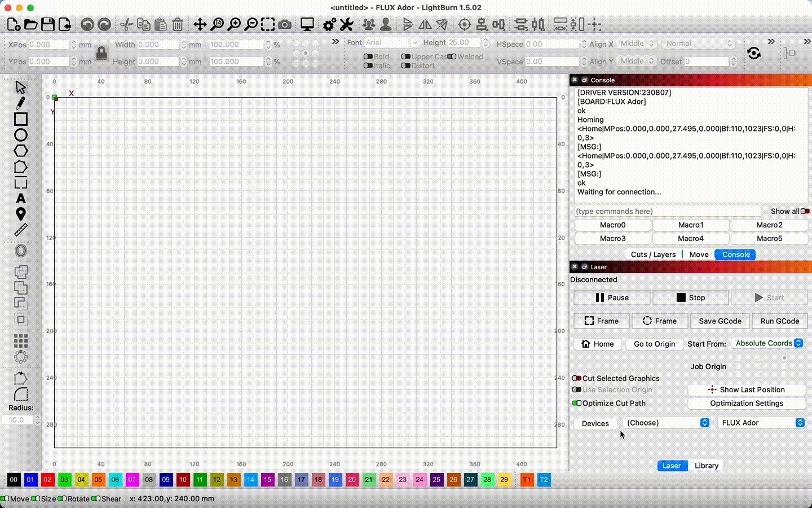Open the Start From Absolute Coords dropdown

(x=769, y=343)
